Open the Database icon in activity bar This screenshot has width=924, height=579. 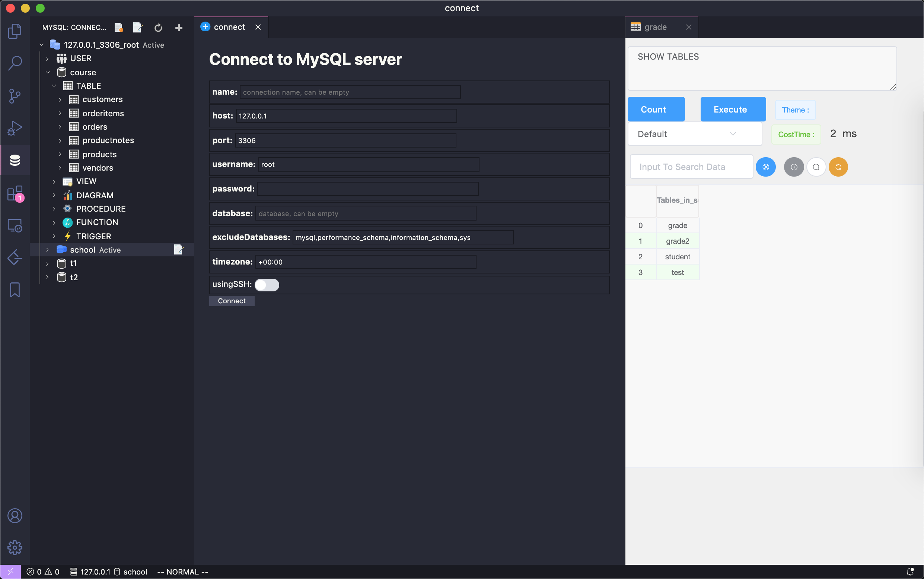pyautogui.click(x=15, y=160)
